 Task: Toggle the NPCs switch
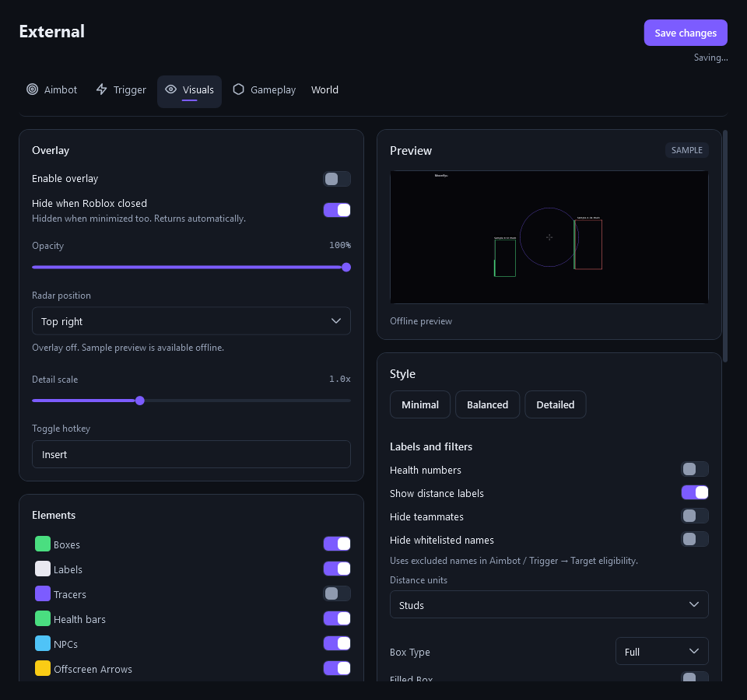tap(337, 643)
